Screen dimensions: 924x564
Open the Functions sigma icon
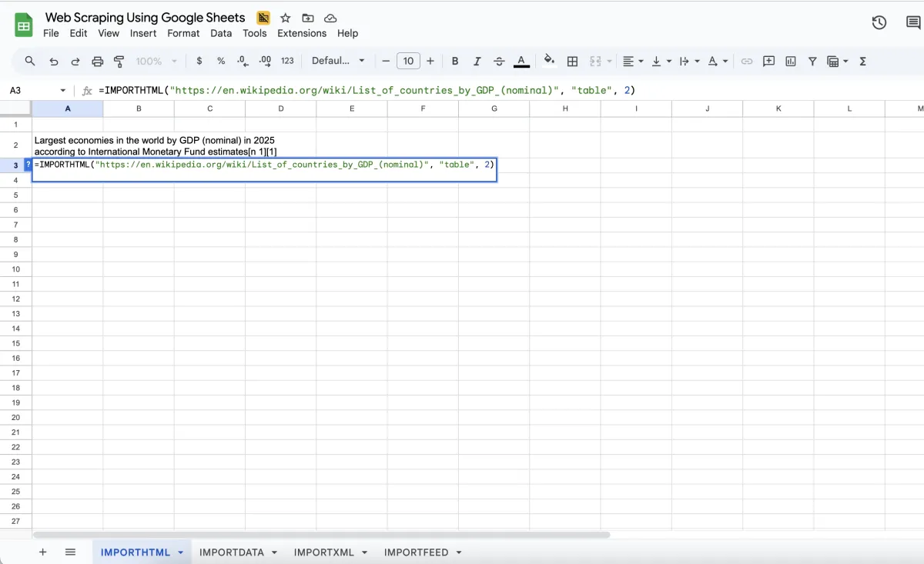click(863, 61)
